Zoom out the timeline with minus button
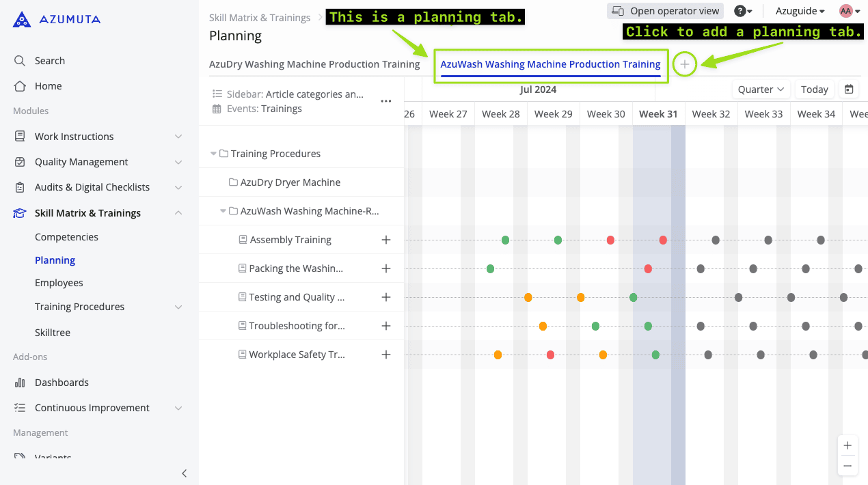868x485 pixels. tap(847, 466)
